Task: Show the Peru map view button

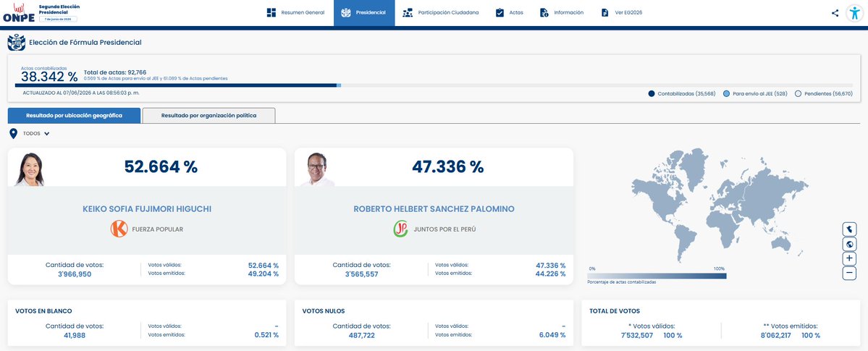Action: [x=849, y=229]
